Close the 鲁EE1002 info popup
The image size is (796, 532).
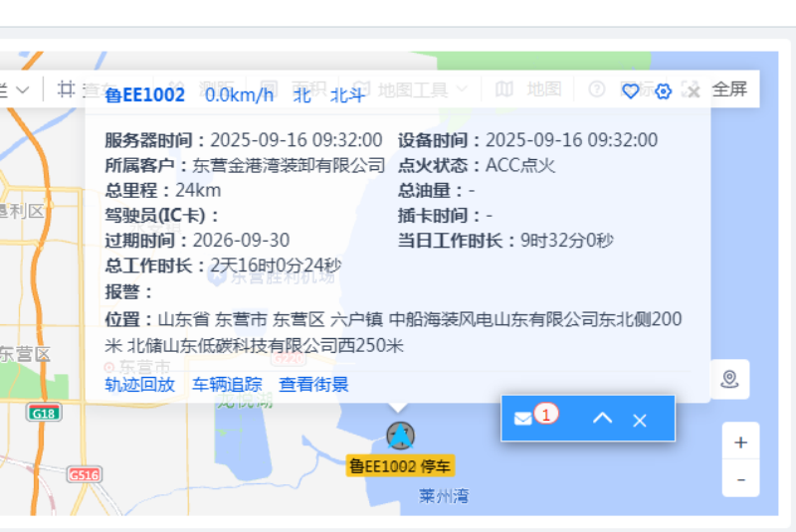694,91
